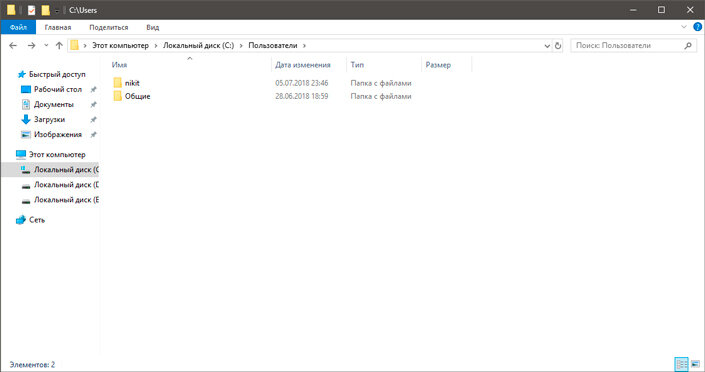This screenshot has height=372, width=705.
Task: Switch to large thumbnails view icon
Action: 695,364
